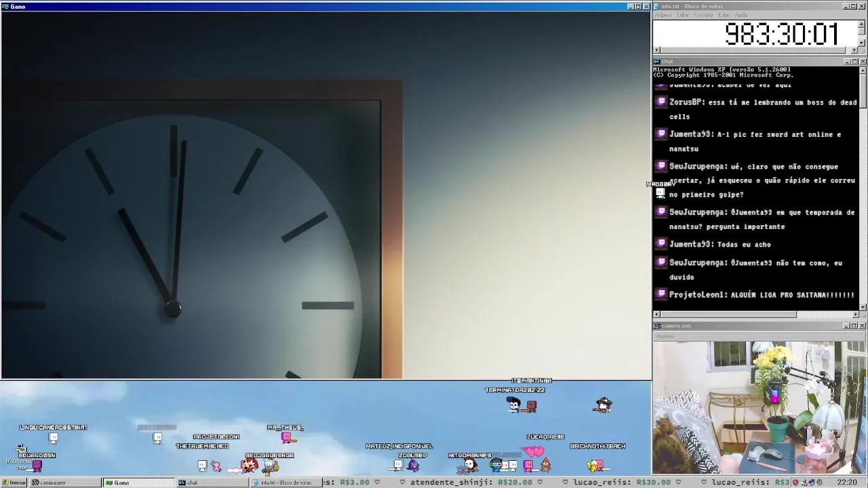Click the Meus documentos desktop icon

(20, 457)
